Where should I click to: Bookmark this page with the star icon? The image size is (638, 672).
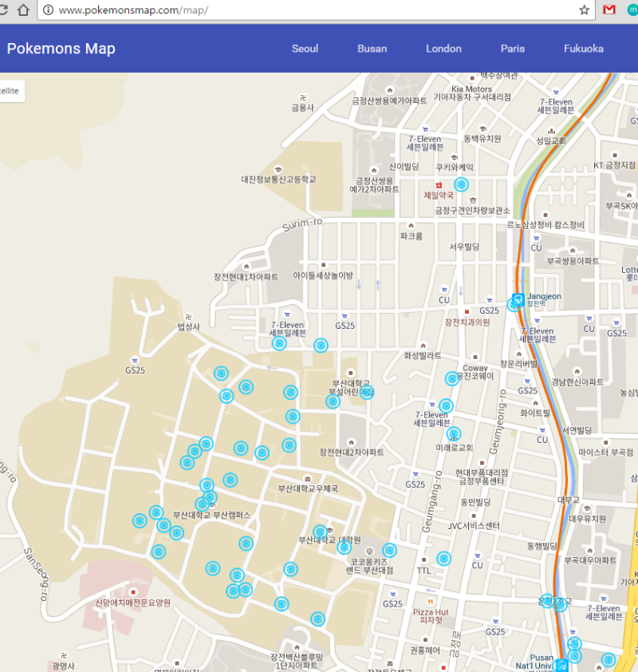tap(584, 10)
